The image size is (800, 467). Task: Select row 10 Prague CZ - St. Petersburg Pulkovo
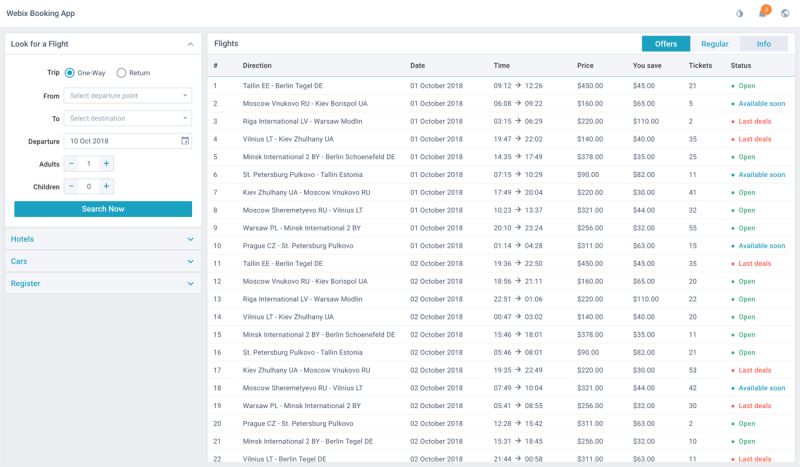[501, 245]
